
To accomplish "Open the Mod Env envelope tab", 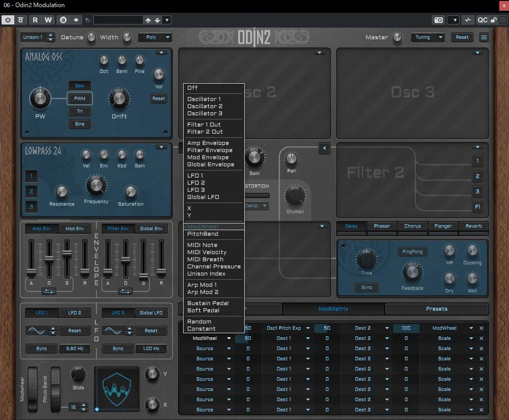I will [x=74, y=229].
